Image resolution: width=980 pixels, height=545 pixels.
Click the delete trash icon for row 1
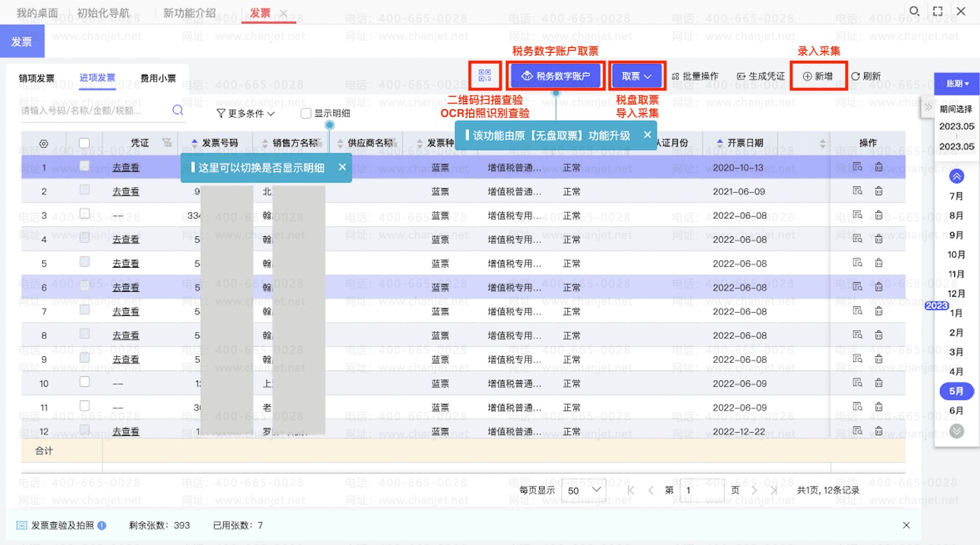pyautogui.click(x=879, y=167)
